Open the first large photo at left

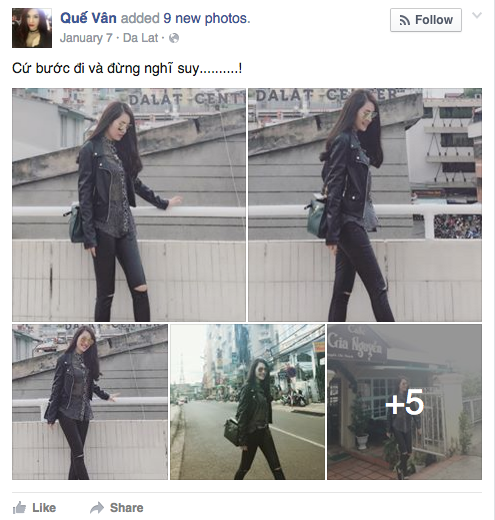[x=129, y=205]
